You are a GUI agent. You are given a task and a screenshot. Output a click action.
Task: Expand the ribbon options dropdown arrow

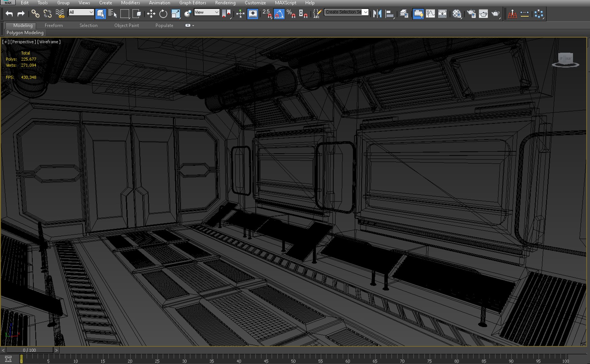193,26
